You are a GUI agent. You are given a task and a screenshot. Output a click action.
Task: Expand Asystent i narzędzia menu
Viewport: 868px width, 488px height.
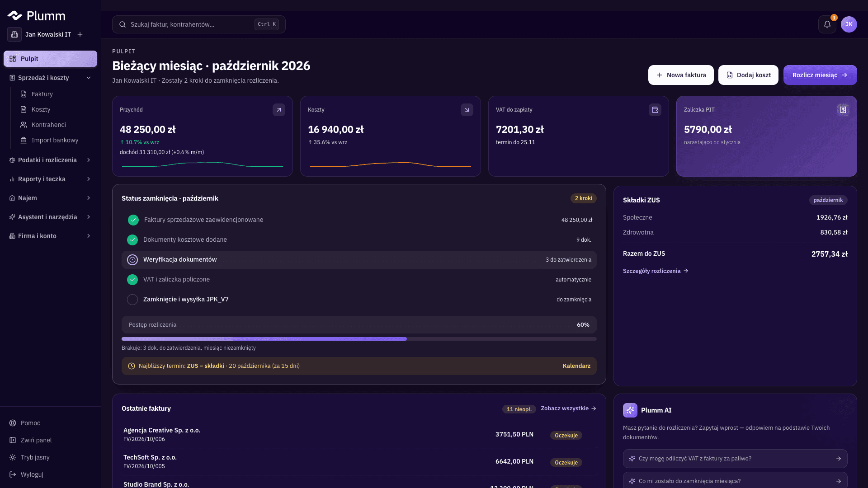[50, 217]
